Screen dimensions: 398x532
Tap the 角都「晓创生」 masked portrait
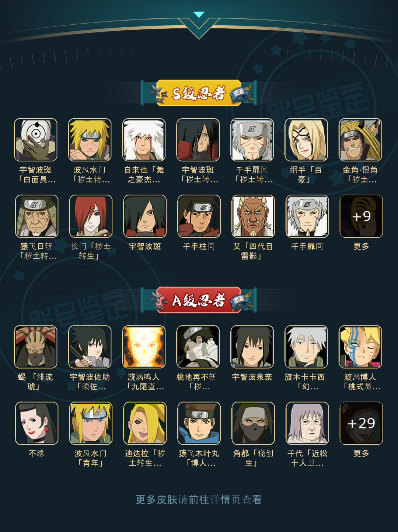click(253, 423)
